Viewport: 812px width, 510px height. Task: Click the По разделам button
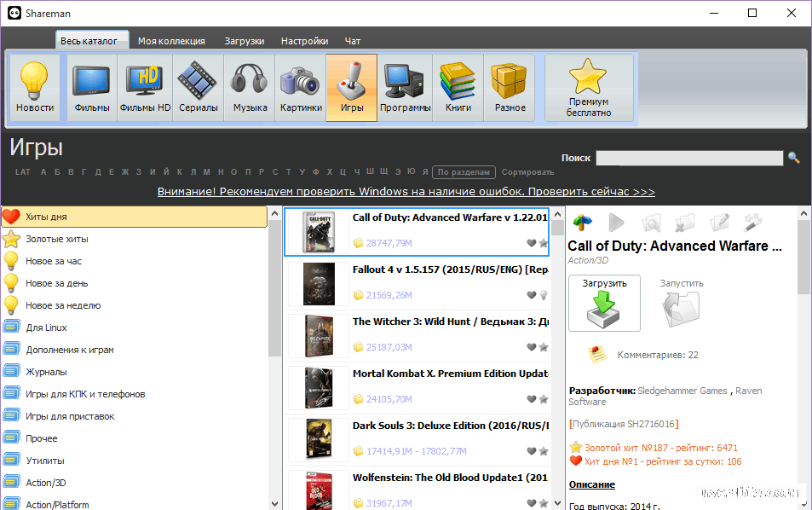pyautogui.click(x=464, y=172)
